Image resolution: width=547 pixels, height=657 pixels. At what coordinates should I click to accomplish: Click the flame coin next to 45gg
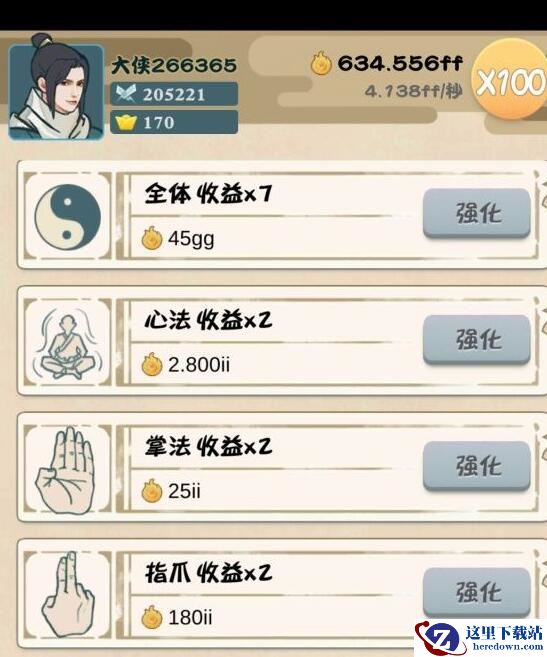pos(151,238)
